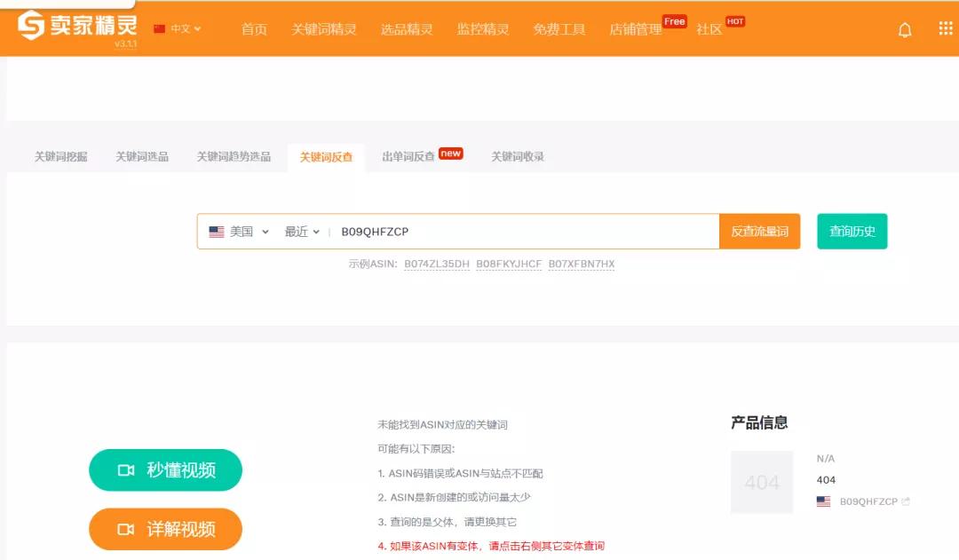Screen dimensions: 959x560
Task: Switch to the 出单词反查 tab
Action: point(408,156)
